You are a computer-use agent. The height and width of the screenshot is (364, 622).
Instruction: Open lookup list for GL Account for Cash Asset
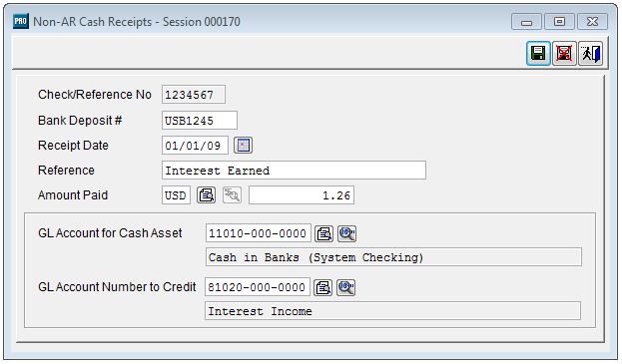coord(323,233)
